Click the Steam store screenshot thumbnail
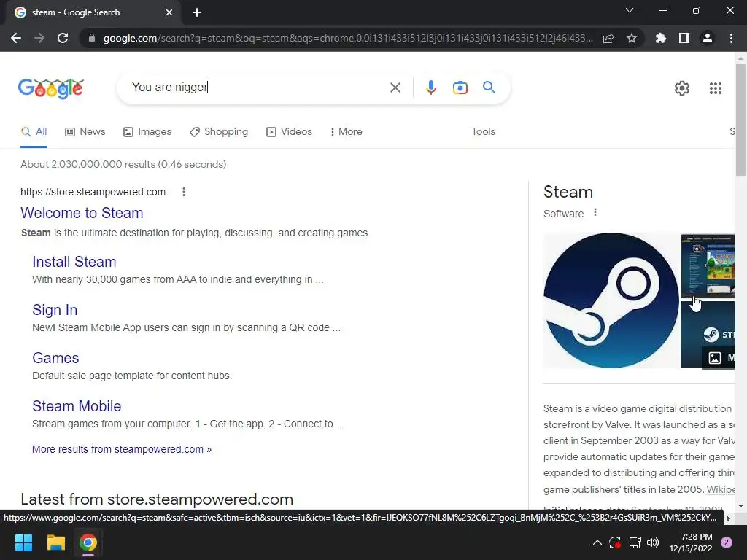 tap(708, 265)
